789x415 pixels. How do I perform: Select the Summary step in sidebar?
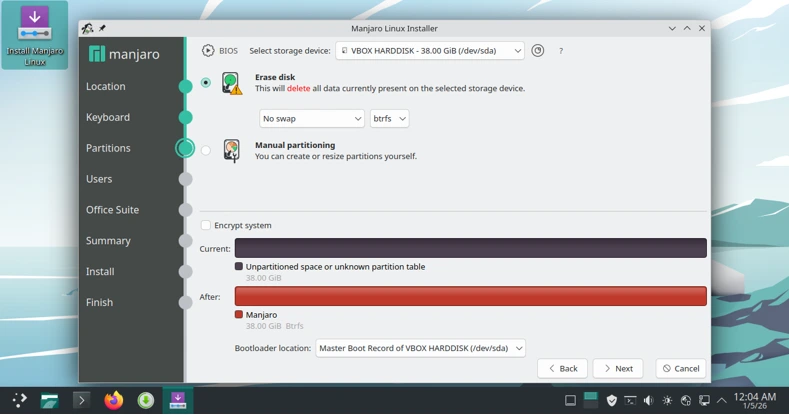[108, 240]
